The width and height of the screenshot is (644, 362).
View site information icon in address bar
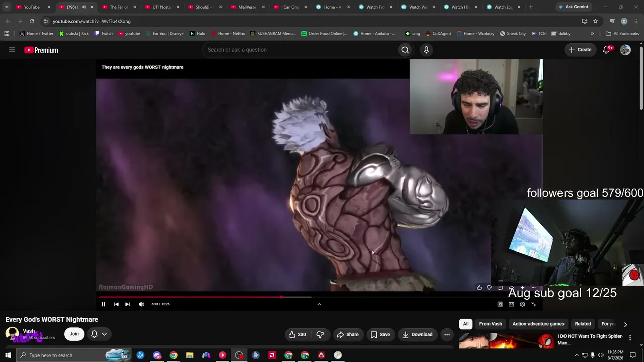46,21
